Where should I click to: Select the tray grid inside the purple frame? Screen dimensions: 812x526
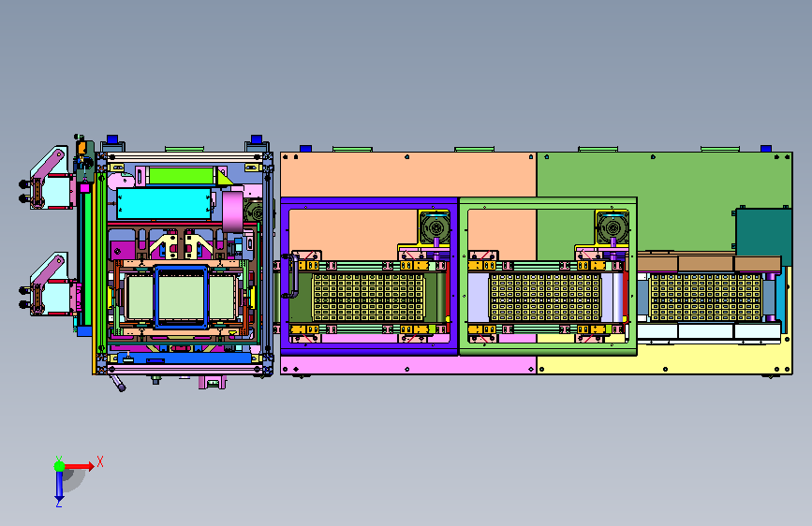pyautogui.click(x=368, y=298)
